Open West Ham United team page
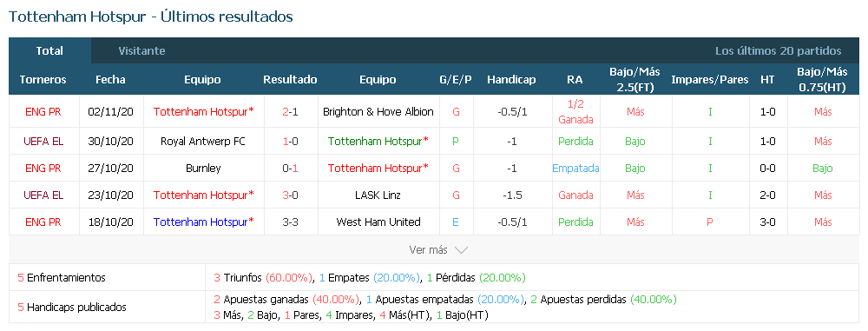Image resolution: width=868 pixels, height=331 pixels. (378, 222)
